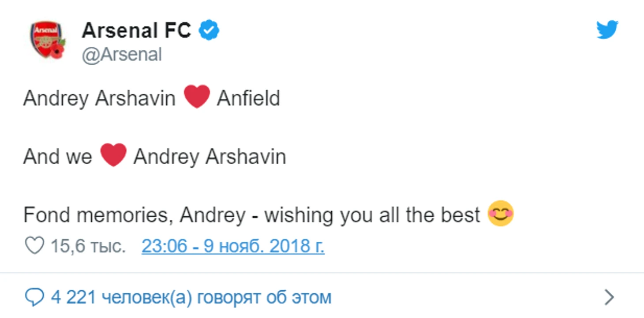Click 'Andrey Arshavin' in the second line
The image size is (644, 318).
tap(210, 156)
